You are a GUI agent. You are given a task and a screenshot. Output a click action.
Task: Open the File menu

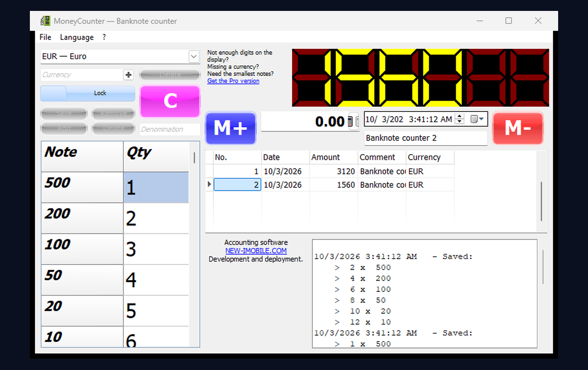coord(46,37)
